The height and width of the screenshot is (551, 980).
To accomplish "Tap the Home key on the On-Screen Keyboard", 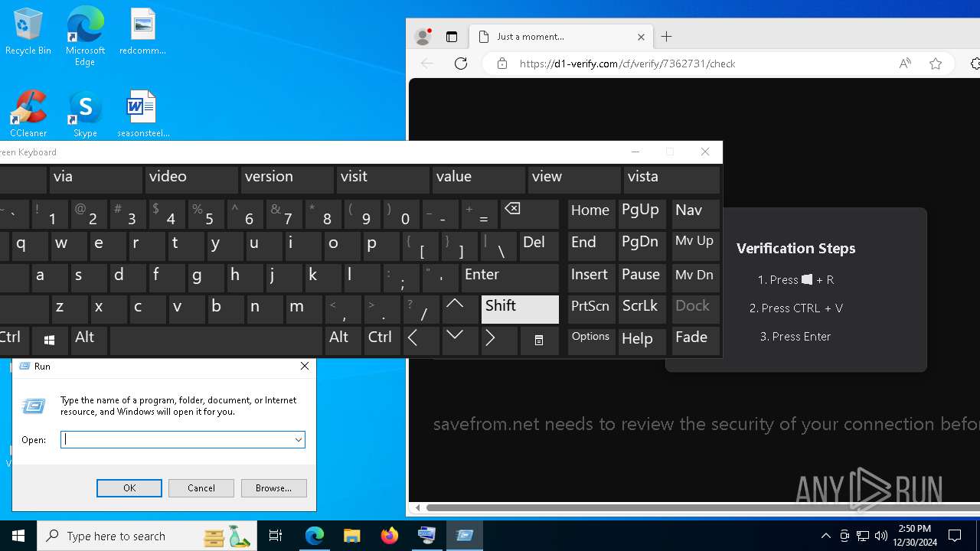I will (591, 214).
